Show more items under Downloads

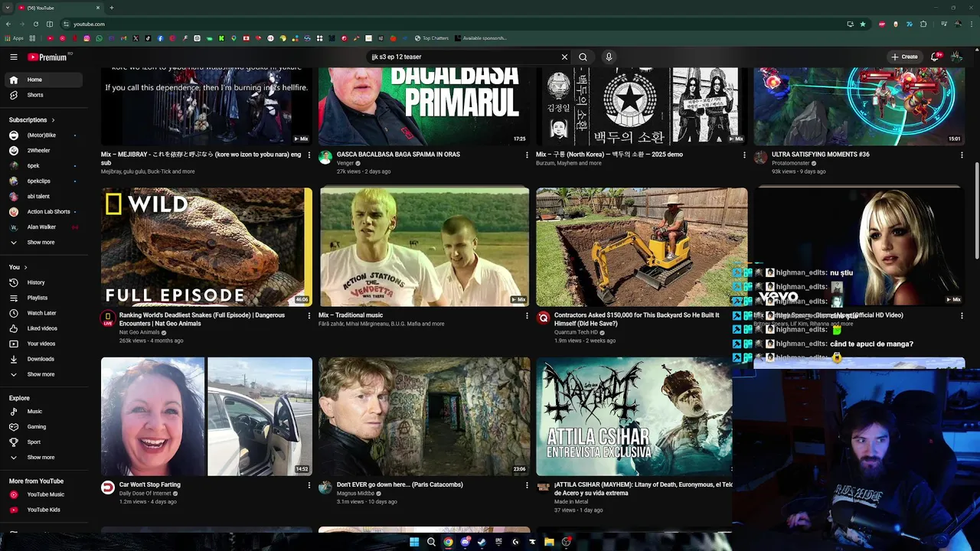point(44,374)
